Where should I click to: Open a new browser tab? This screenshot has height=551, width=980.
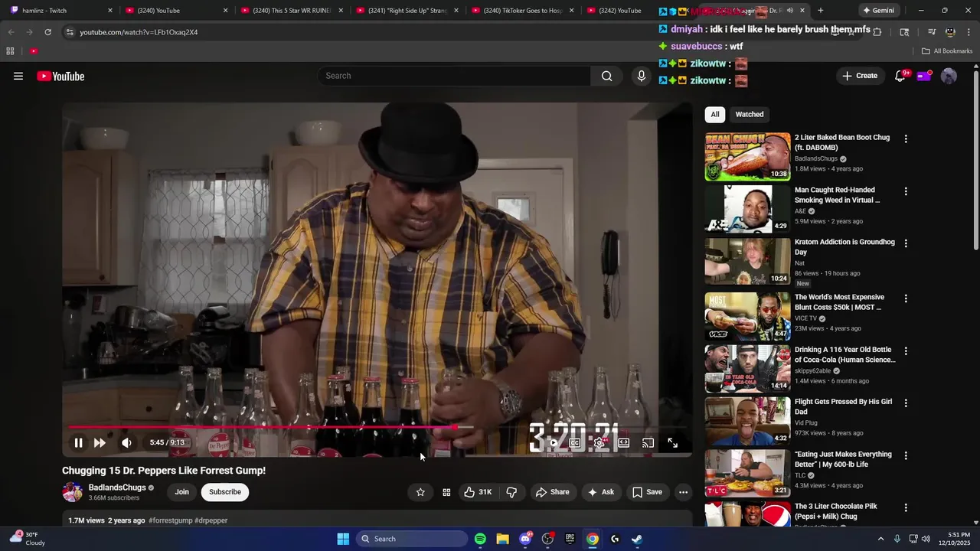click(820, 11)
